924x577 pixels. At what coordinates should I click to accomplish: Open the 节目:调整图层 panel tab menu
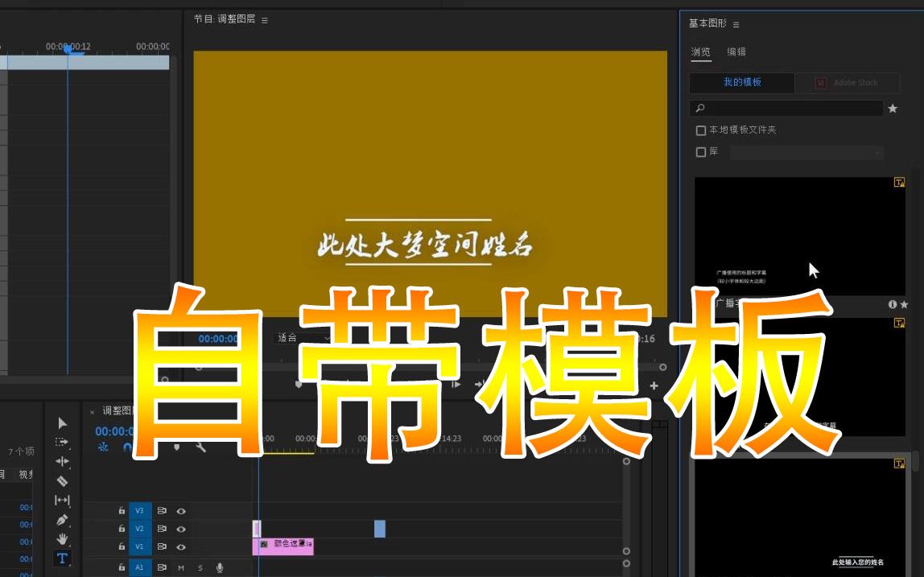(x=266, y=19)
